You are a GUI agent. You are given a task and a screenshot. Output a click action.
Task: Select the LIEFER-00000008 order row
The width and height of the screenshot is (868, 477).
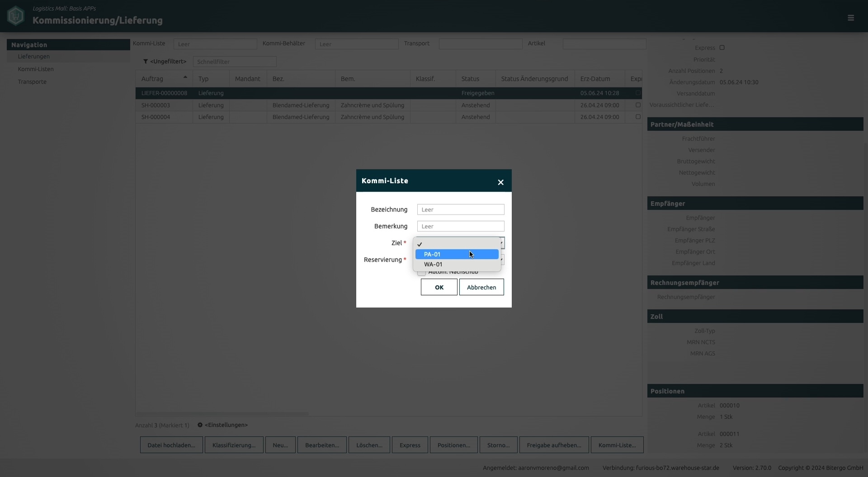(389, 93)
